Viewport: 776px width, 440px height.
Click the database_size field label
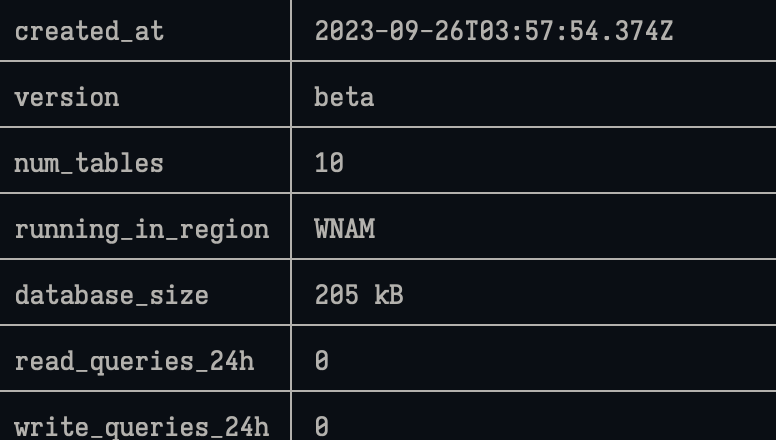pyautogui.click(x=111, y=295)
